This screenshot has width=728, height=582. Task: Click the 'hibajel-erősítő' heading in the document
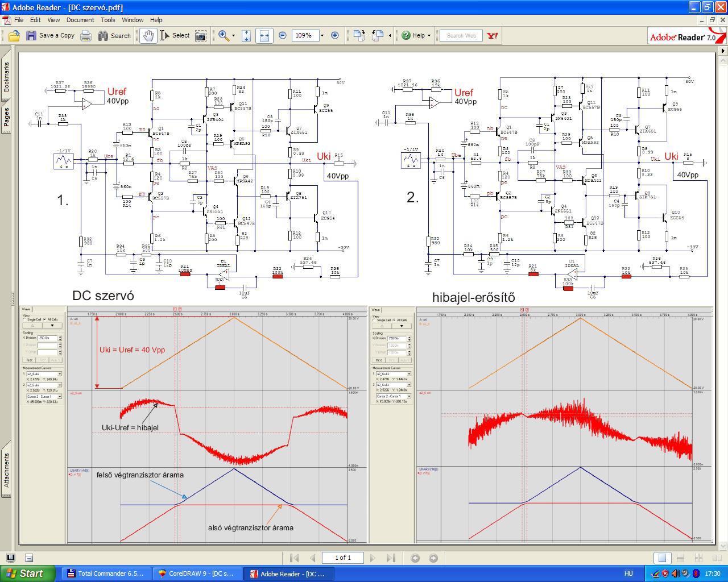coord(473,297)
